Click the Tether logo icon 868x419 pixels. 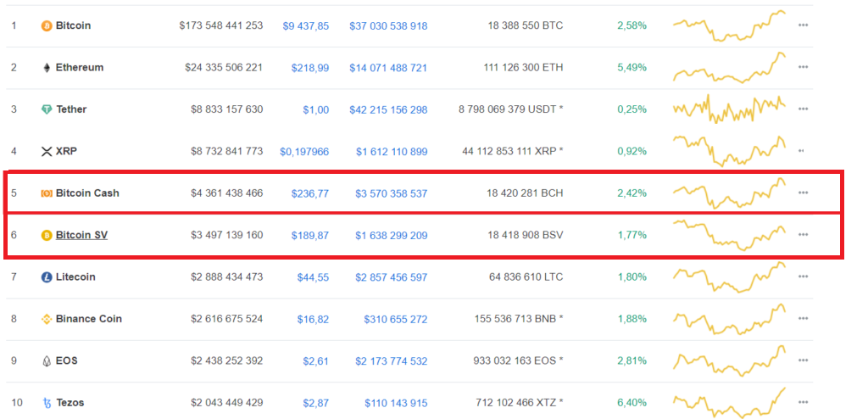coord(47,109)
